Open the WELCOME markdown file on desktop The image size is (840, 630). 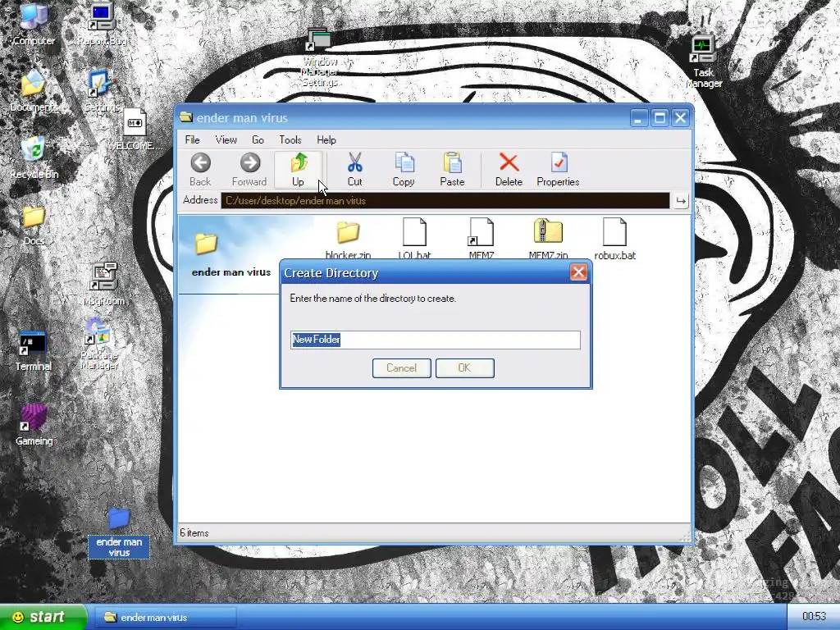tap(135, 129)
